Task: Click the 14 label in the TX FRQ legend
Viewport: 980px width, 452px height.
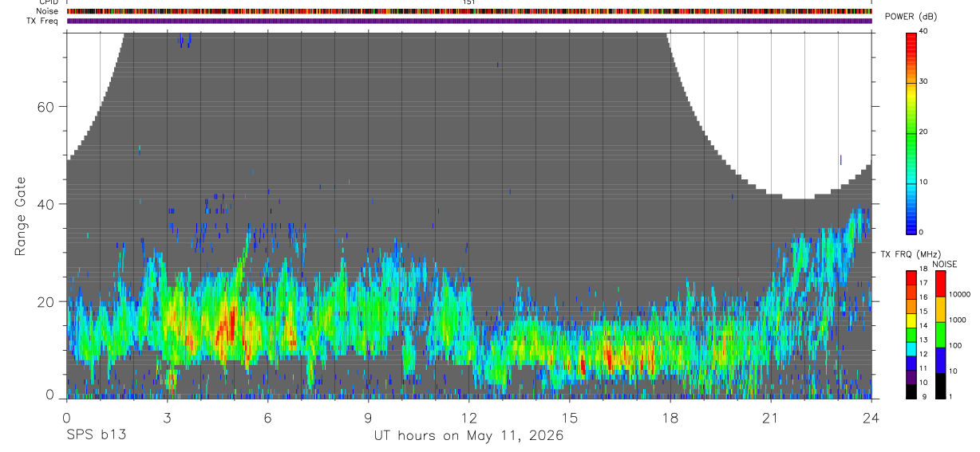Action: click(x=923, y=325)
